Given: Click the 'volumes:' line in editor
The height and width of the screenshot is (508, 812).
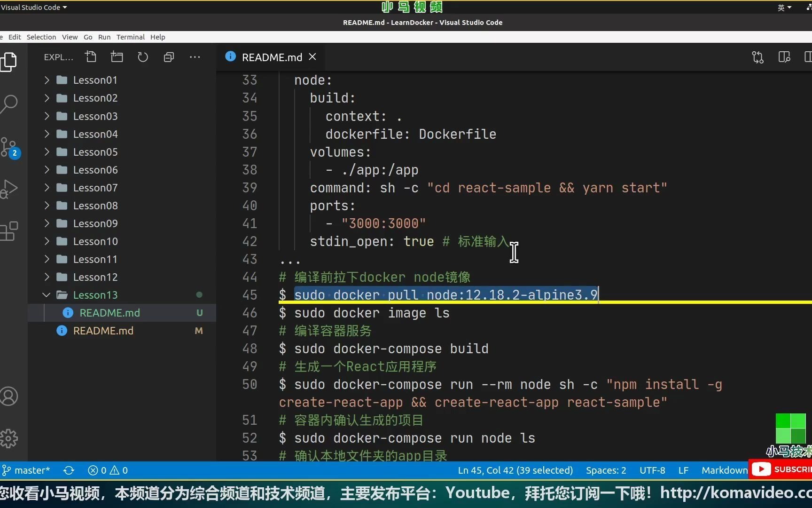Looking at the screenshot, I should click(x=340, y=152).
